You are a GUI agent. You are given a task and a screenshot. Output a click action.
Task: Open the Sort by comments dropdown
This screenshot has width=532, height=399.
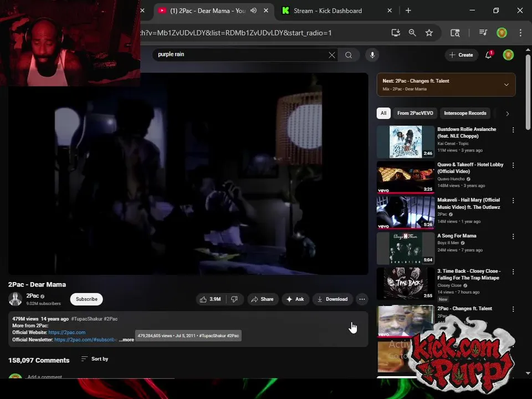point(95,359)
